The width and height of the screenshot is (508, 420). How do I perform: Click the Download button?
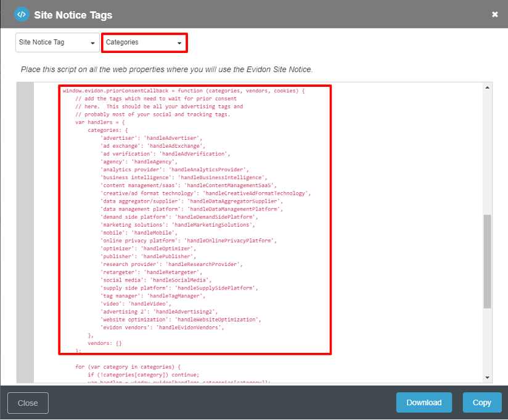click(424, 403)
